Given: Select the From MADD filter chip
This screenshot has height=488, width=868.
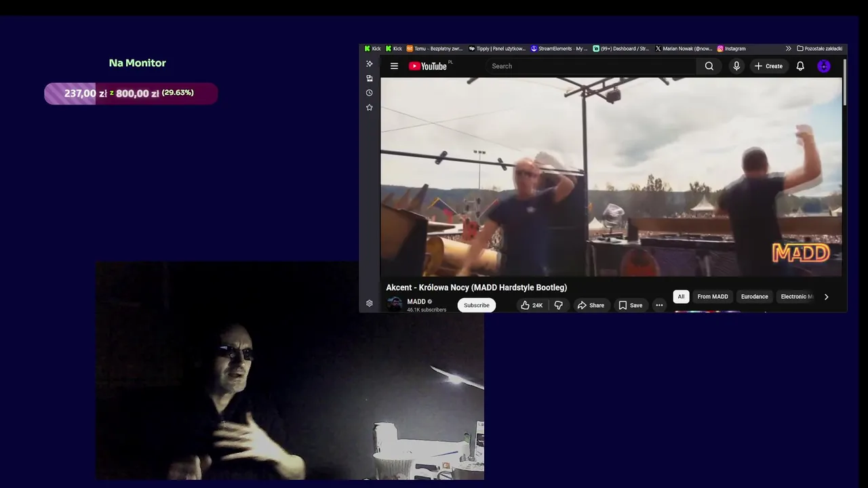Looking at the screenshot, I should 713,297.
